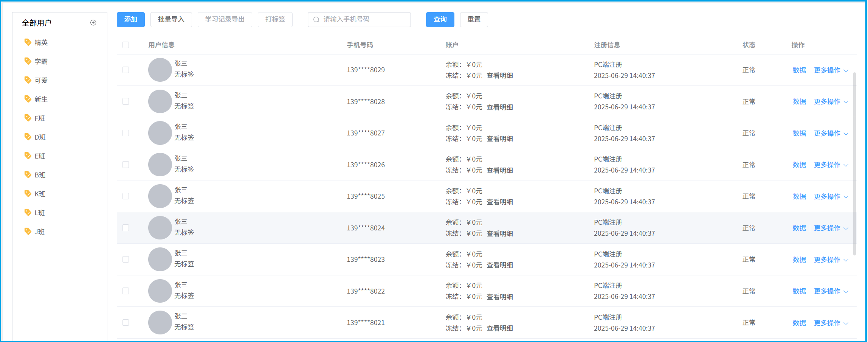Click the tag icon next to 学霸
This screenshot has height=342, width=868.
click(28, 61)
